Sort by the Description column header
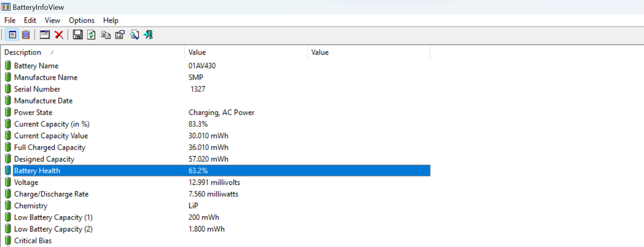Screen dimensions: 644x247 (x=93, y=52)
